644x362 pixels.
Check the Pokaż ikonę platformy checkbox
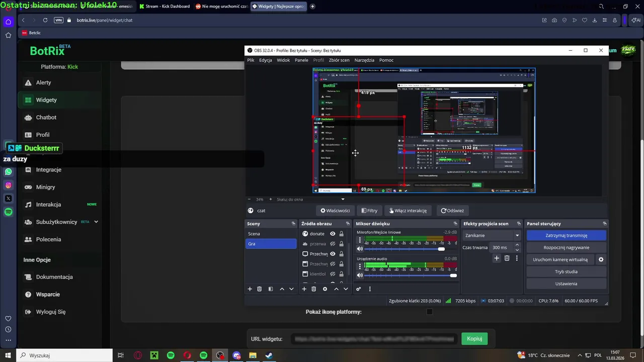(429, 312)
